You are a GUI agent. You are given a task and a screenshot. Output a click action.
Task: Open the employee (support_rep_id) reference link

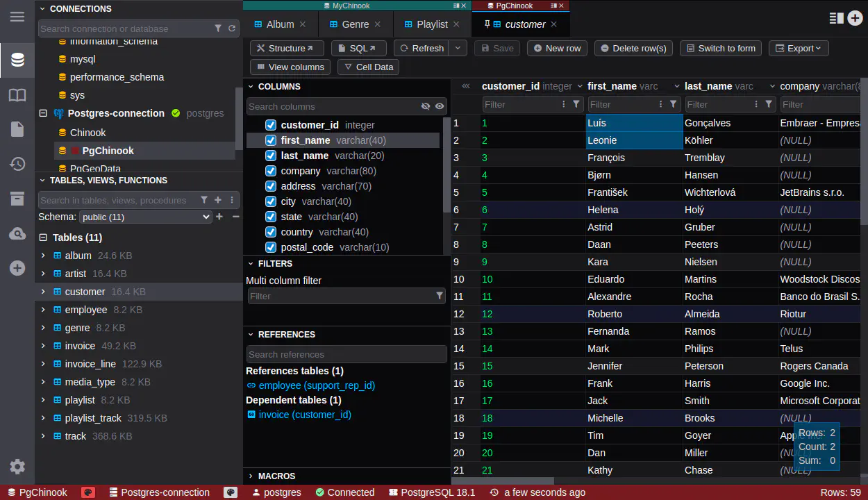(317, 385)
